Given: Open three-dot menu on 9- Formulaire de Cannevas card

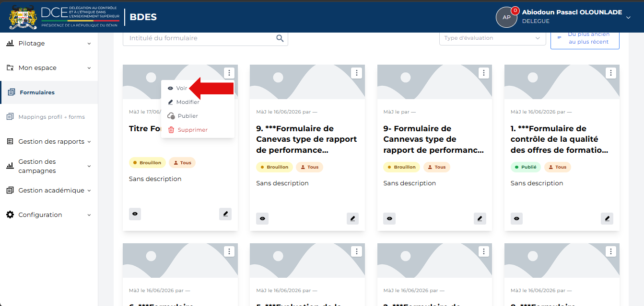Looking at the screenshot, I should coord(484,73).
